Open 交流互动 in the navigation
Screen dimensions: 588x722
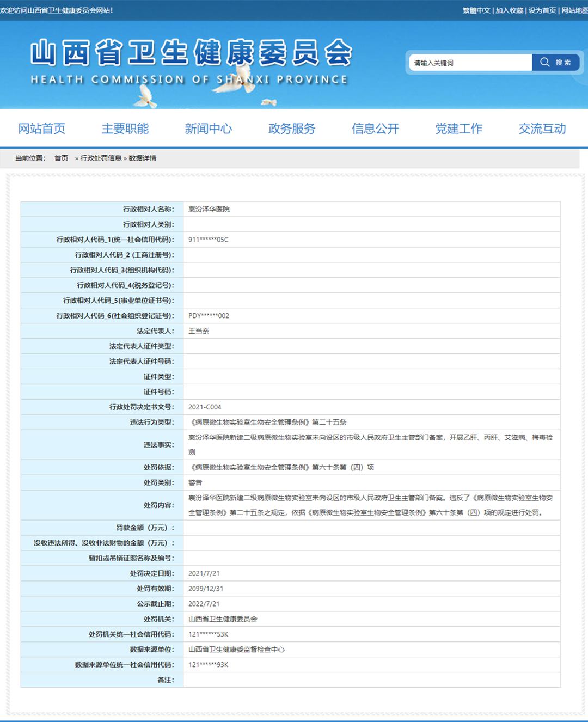(x=542, y=129)
